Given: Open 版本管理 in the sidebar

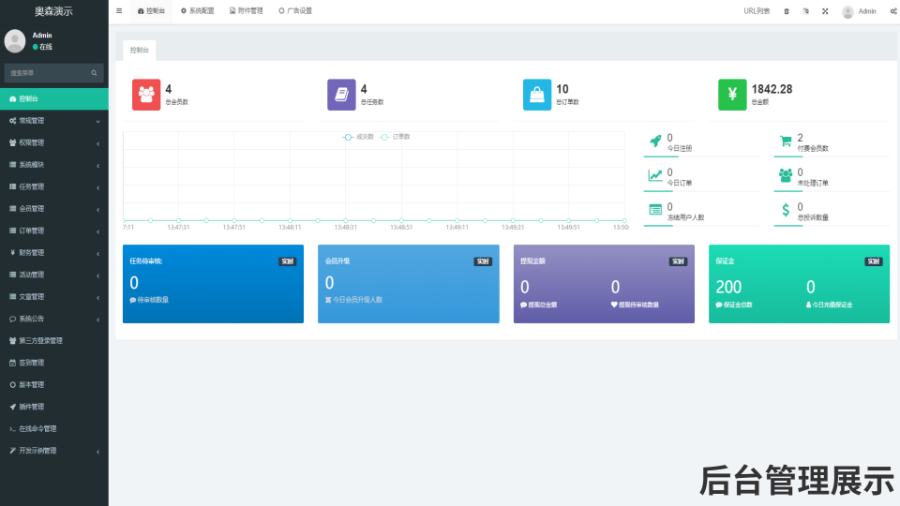Looking at the screenshot, I should click(54, 384).
